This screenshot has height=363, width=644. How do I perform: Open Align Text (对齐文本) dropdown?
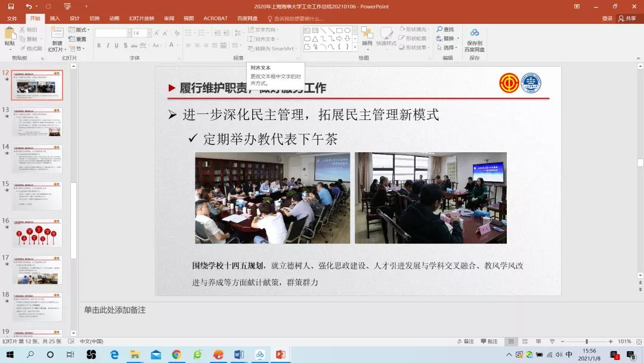[x=264, y=39]
